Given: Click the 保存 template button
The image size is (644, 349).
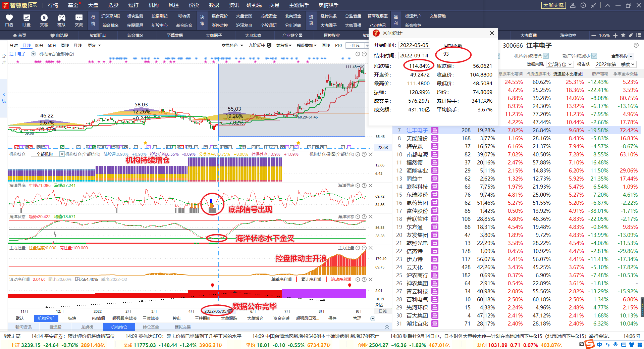Looking at the screenshot, I should (332, 318).
